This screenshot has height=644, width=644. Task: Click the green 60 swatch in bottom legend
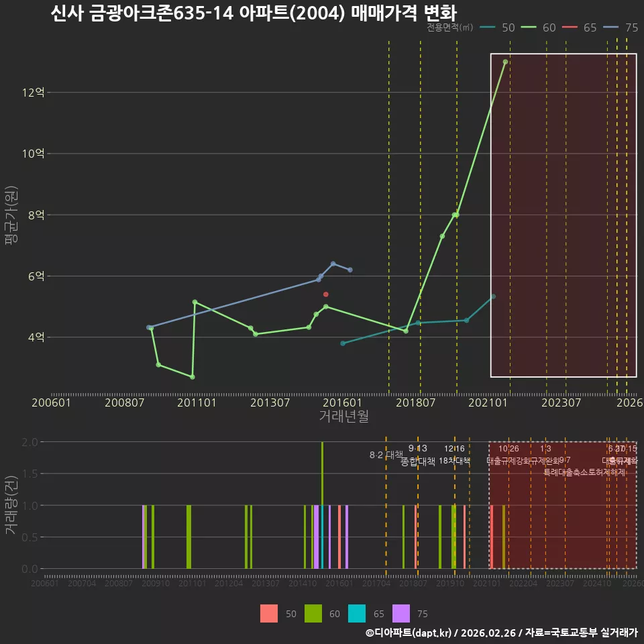(x=313, y=613)
